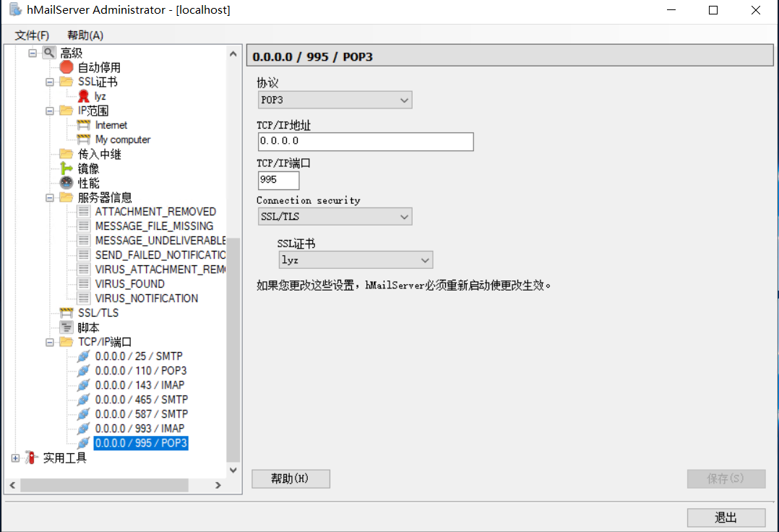This screenshot has height=532, width=779.
Task: Click the 帮助(H) button
Action: (x=290, y=479)
